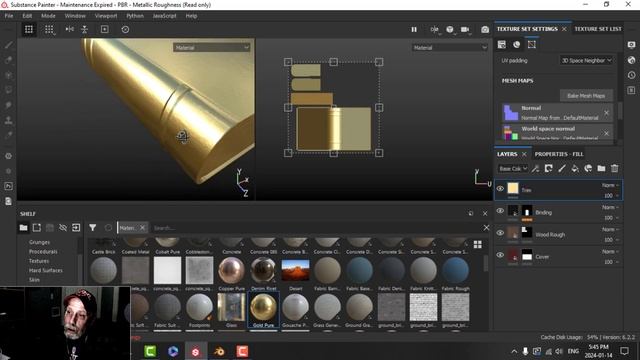Click the Shelf folder icon
The height and width of the screenshot is (360, 640).
(x=23, y=228)
